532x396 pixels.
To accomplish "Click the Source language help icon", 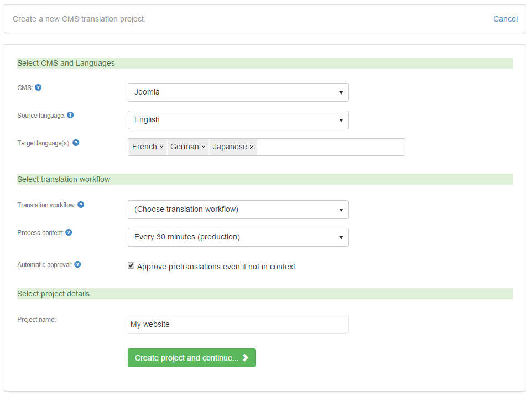I will tap(70, 115).
